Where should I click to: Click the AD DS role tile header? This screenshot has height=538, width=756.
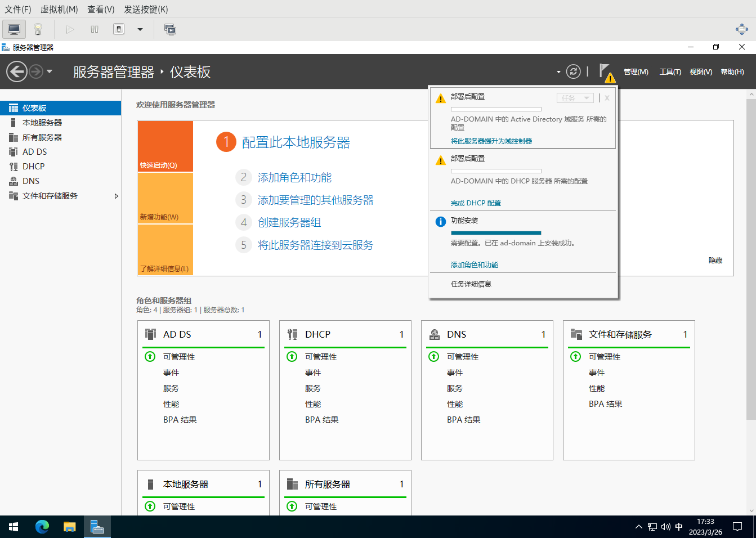[x=203, y=334]
